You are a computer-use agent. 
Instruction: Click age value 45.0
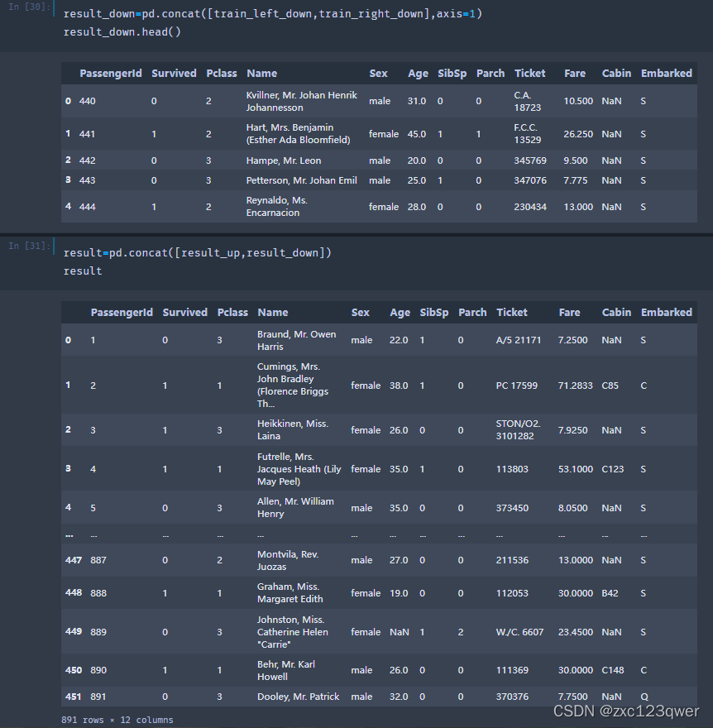(417, 134)
